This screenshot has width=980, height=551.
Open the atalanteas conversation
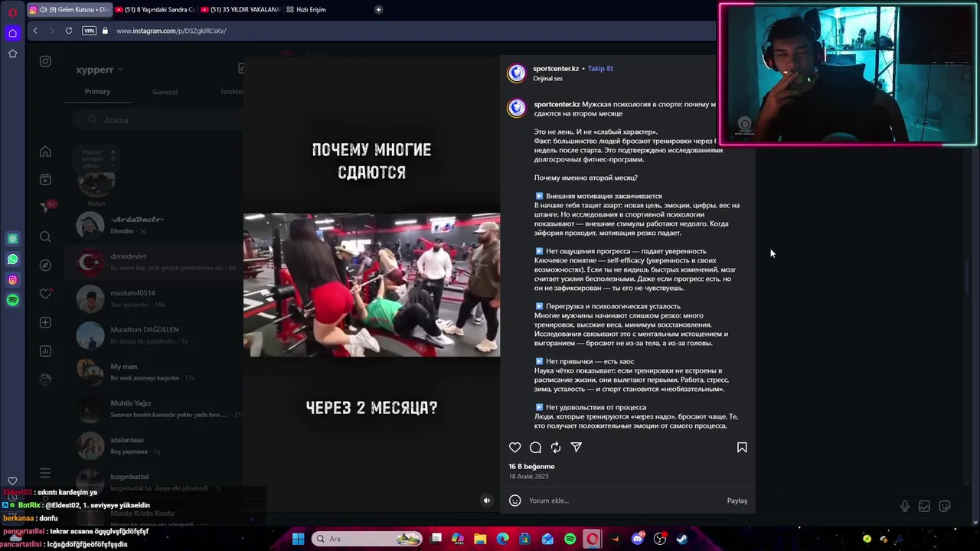coord(153,445)
